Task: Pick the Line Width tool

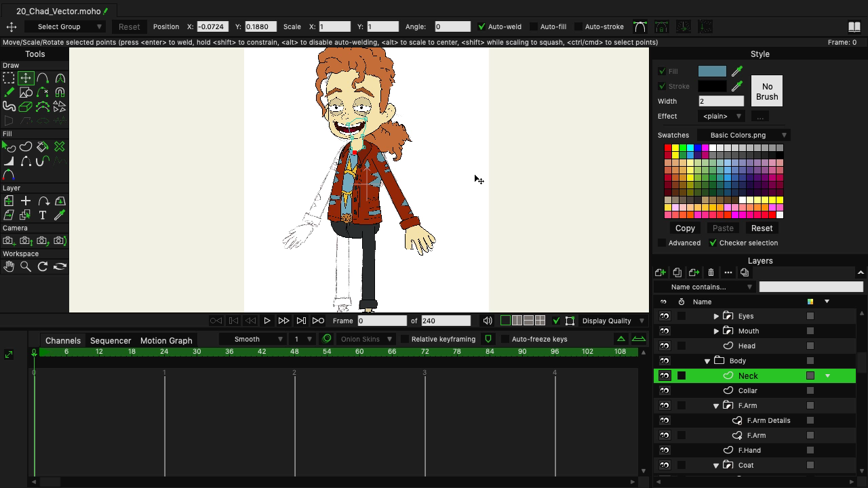Action: coord(9,161)
